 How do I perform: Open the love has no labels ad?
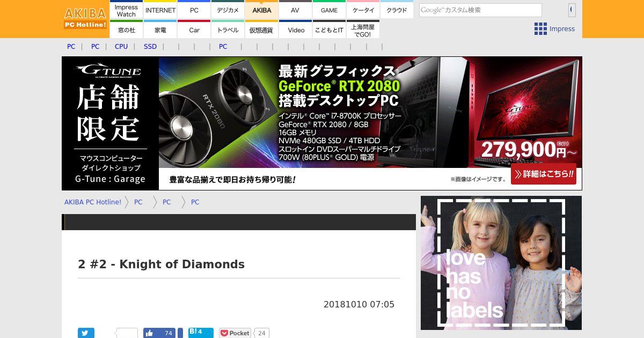click(501, 263)
